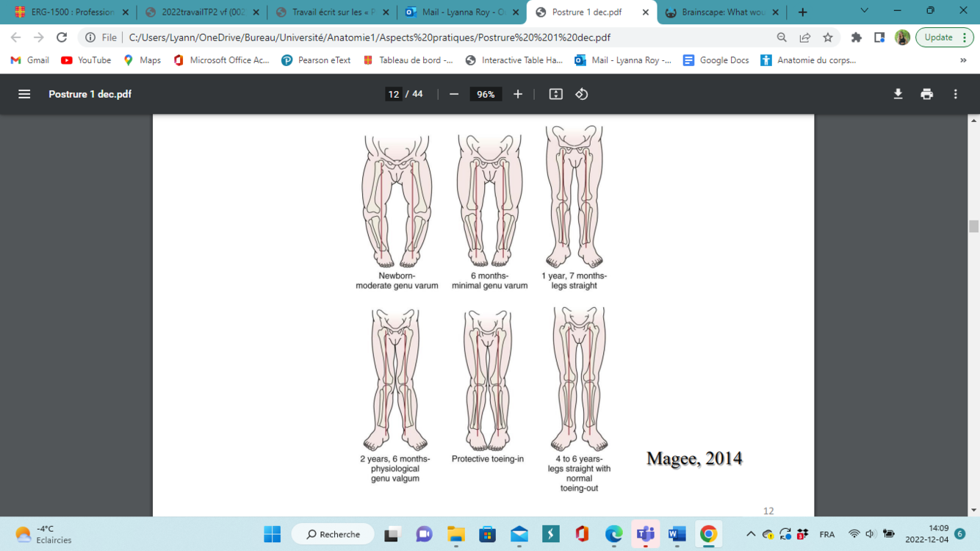The height and width of the screenshot is (551, 980).
Task: Reload the current page
Action: click(62, 37)
